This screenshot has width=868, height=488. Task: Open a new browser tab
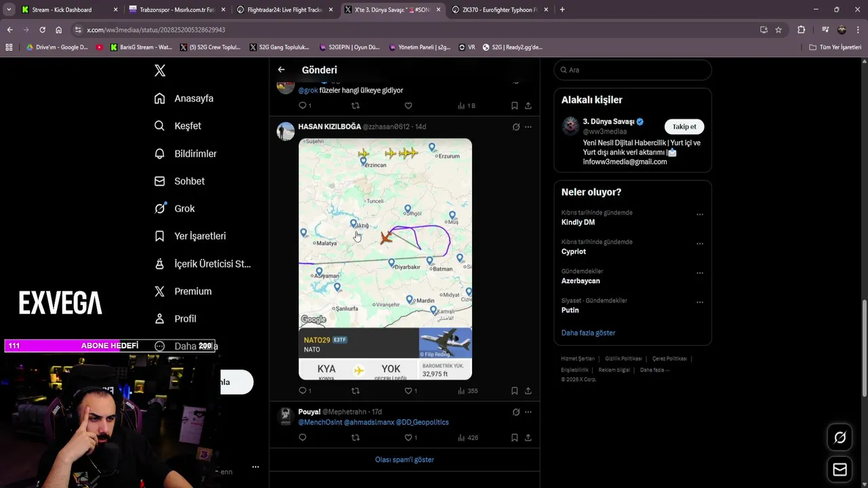562,9
